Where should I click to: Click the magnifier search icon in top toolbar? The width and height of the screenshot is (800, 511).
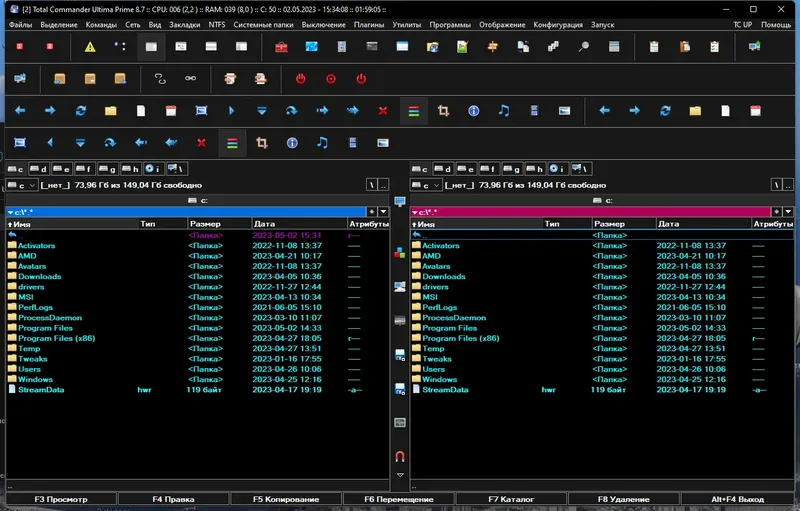(584, 47)
